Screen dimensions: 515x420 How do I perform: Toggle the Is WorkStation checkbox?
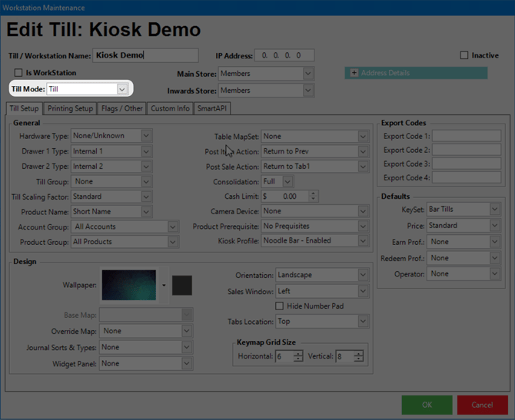click(19, 73)
